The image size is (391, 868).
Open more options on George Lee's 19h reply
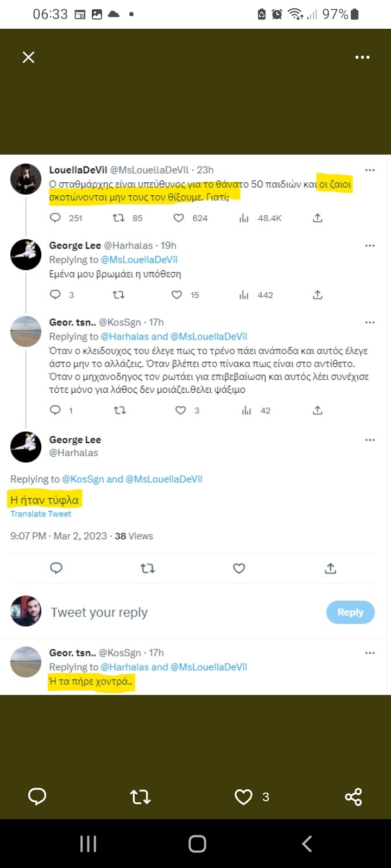370,246
